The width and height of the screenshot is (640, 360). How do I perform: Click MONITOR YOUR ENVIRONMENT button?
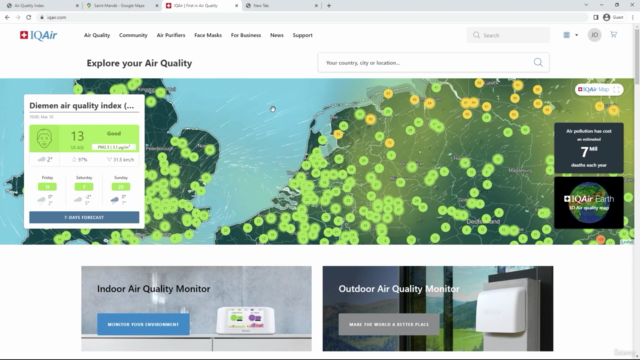coord(143,324)
